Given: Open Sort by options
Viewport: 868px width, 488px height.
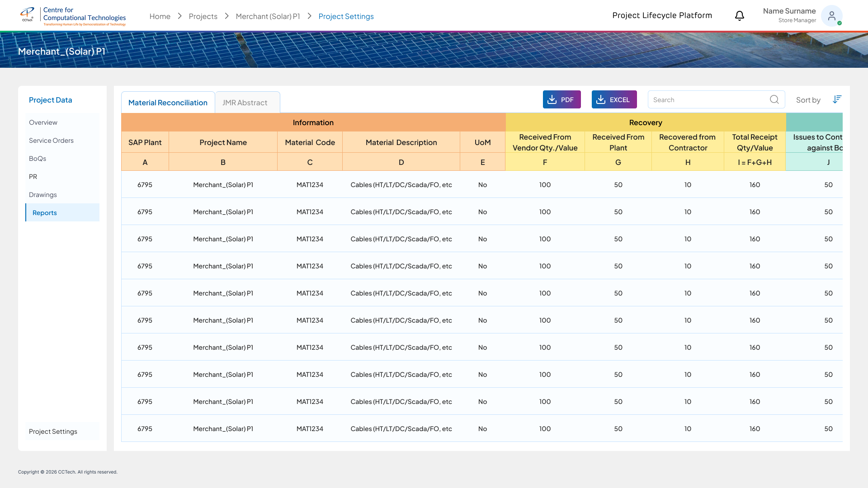Looking at the screenshot, I should pyautogui.click(x=808, y=100).
